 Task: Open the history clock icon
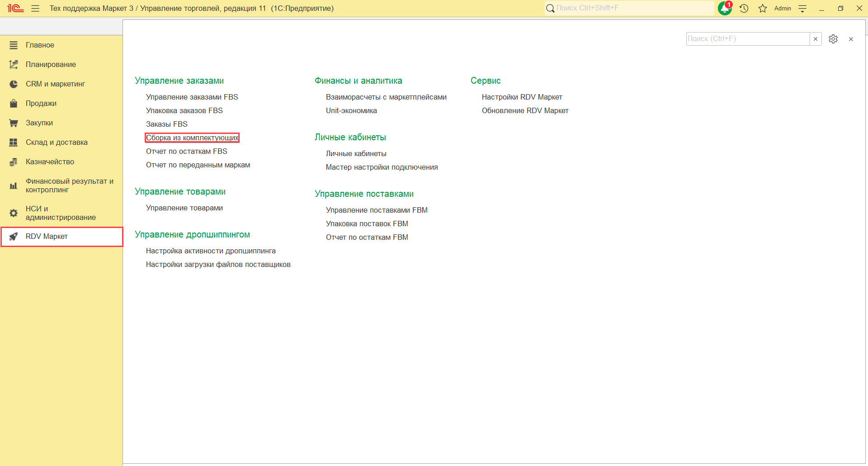click(744, 8)
